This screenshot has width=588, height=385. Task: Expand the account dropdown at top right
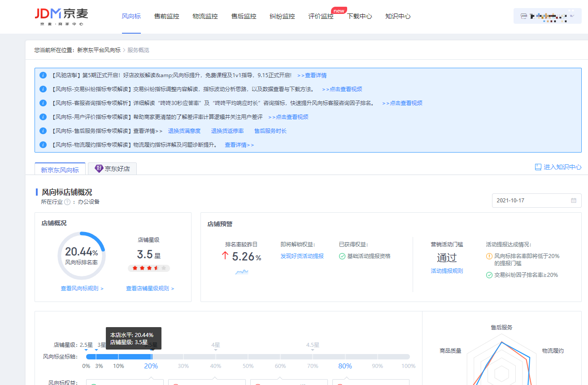click(x=547, y=16)
